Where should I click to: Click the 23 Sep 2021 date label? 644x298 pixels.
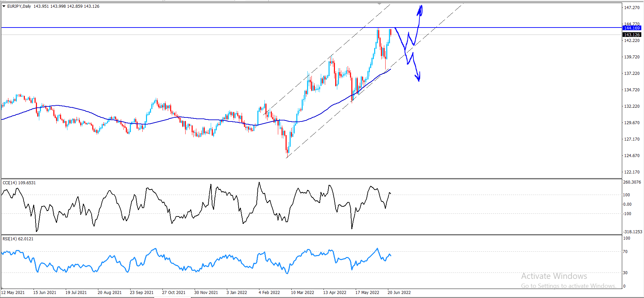point(142,293)
